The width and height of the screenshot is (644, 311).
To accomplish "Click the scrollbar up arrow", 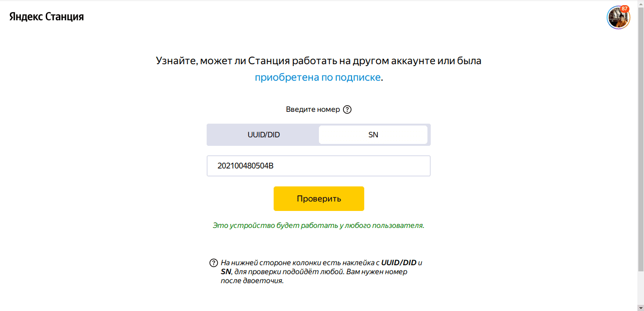I will point(640,3).
